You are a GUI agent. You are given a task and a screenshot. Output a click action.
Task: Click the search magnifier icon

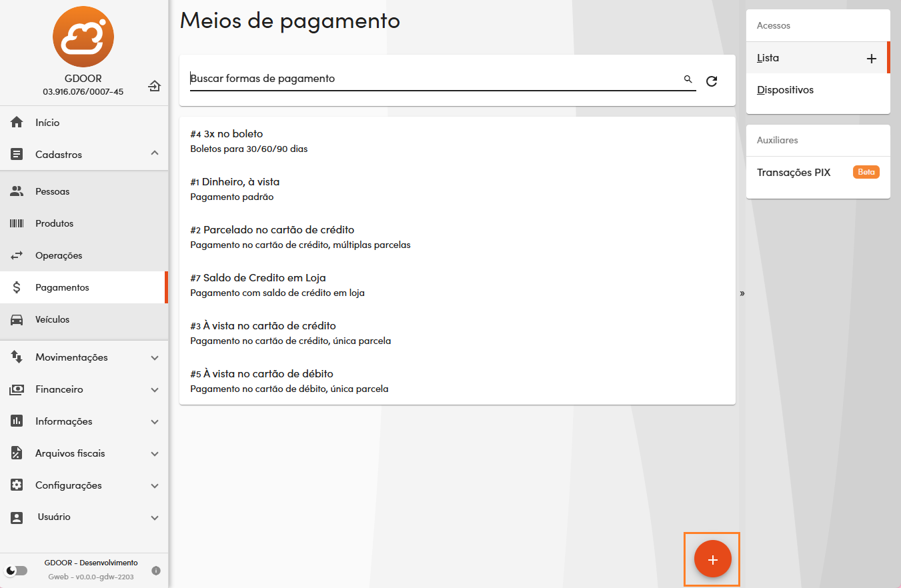688,79
